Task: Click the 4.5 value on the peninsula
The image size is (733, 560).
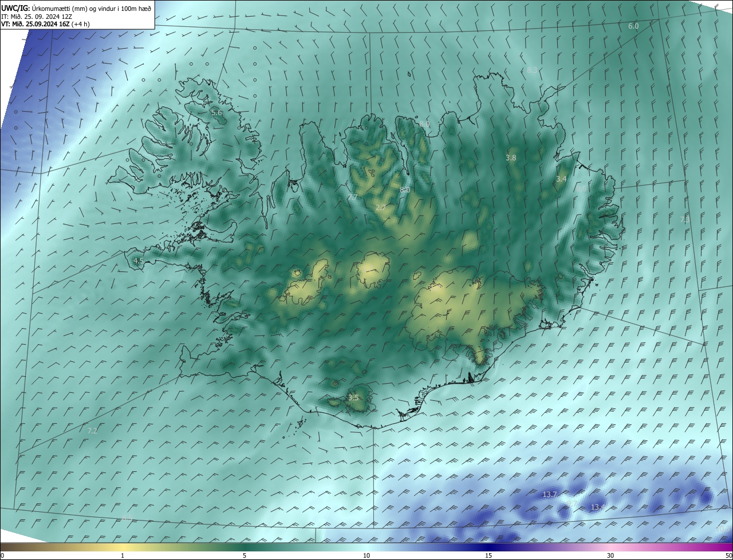Action: tap(138, 261)
